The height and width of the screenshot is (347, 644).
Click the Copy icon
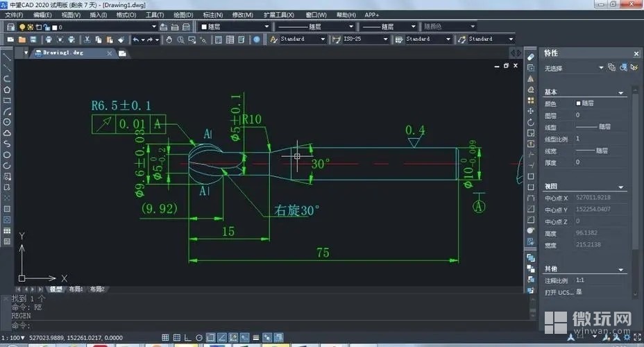pos(98,40)
